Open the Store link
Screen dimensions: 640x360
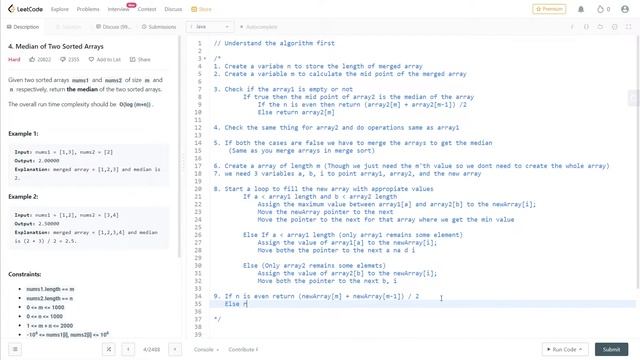click(x=201, y=9)
